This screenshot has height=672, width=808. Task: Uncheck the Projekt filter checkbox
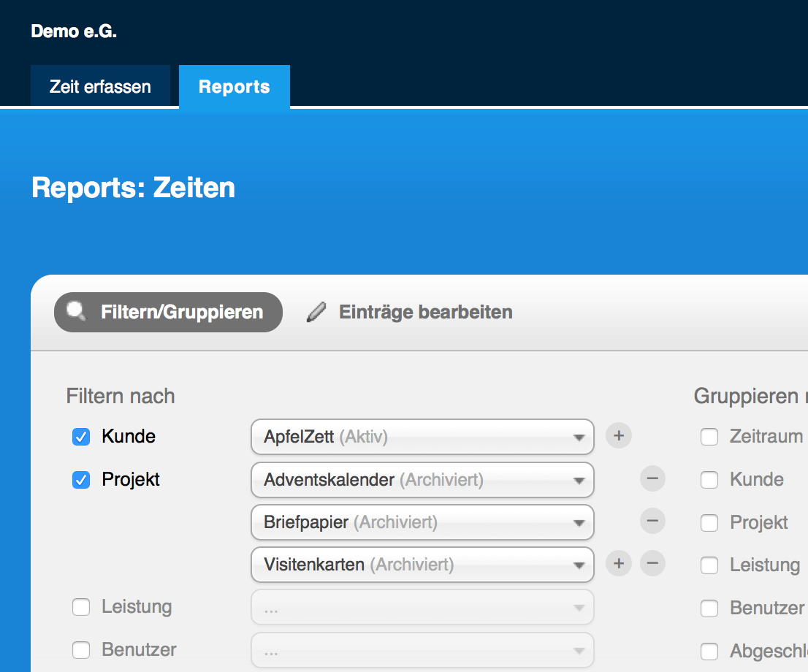tap(81, 480)
